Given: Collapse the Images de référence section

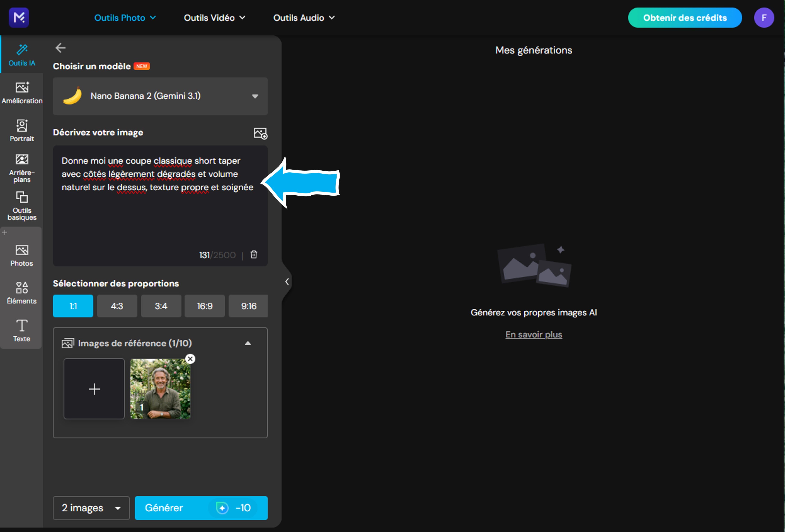Looking at the screenshot, I should pos(248,343).
